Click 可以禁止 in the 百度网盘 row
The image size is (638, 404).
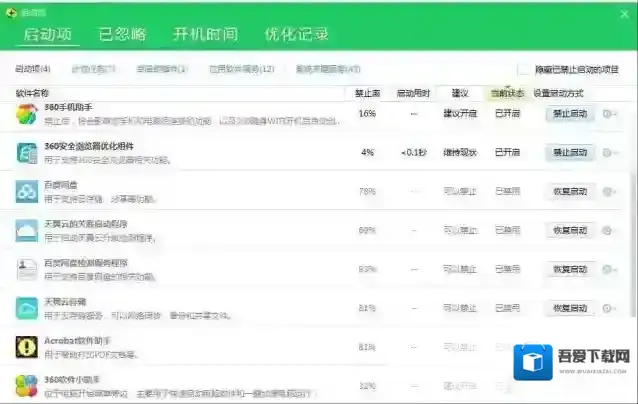tap(460, 191)
